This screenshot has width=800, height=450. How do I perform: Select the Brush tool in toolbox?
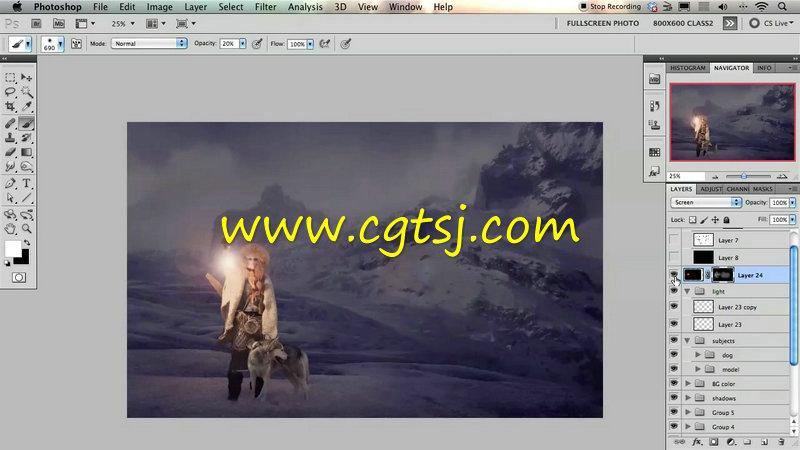(x=27, y=123)
